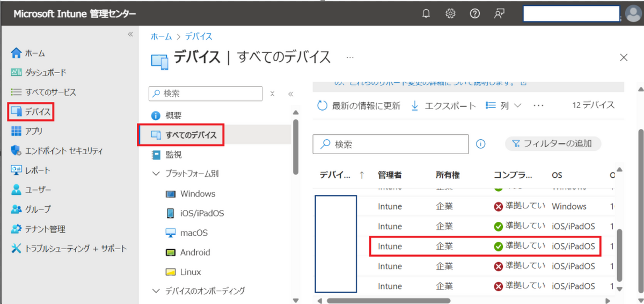Click ホーム breadcrumb link

[162, 37]
